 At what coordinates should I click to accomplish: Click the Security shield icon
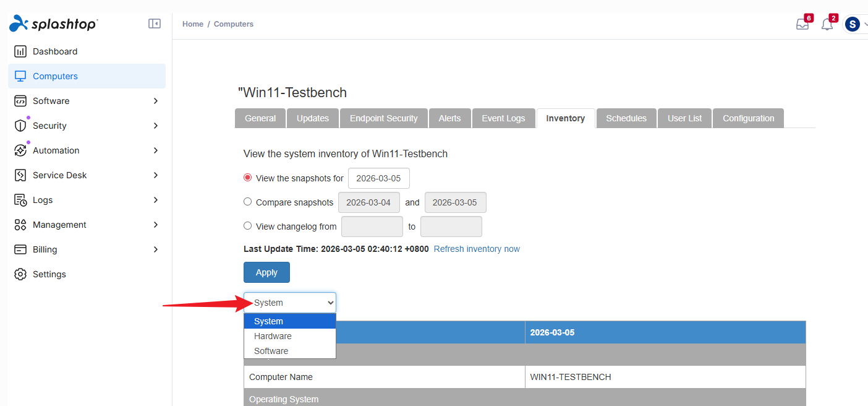(x=20, y=126)
